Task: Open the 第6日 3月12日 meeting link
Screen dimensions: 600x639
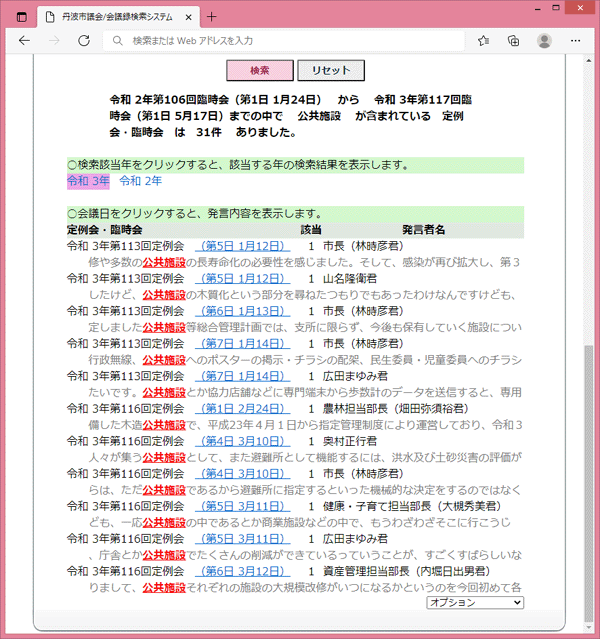Action: coord(243,571)
